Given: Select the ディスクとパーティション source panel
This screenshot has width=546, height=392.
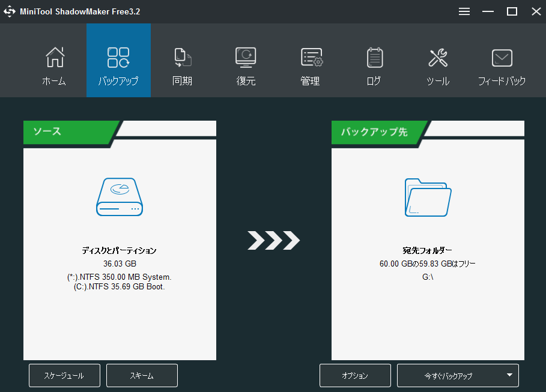Looking at the screenshot, I should click(x=119, y=252).
